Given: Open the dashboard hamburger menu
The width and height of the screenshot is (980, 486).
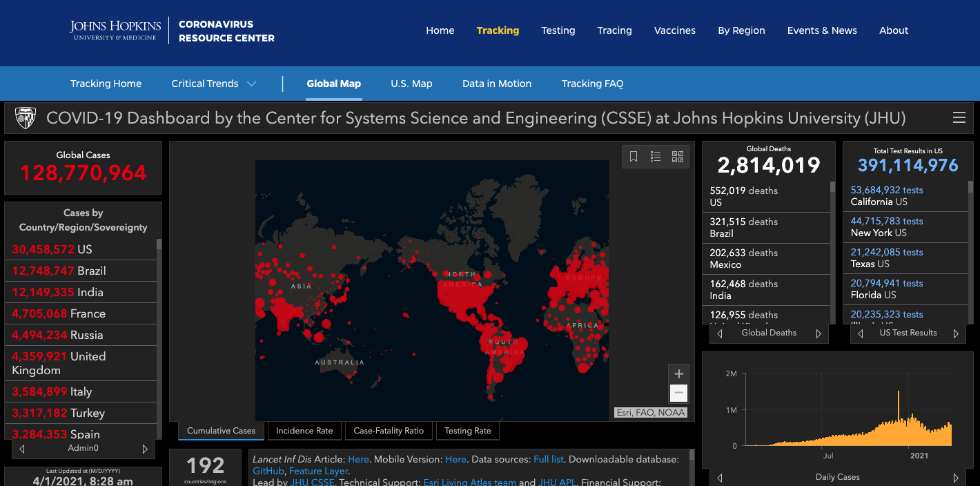Looking at the screenshot, I should click(959, 118).
